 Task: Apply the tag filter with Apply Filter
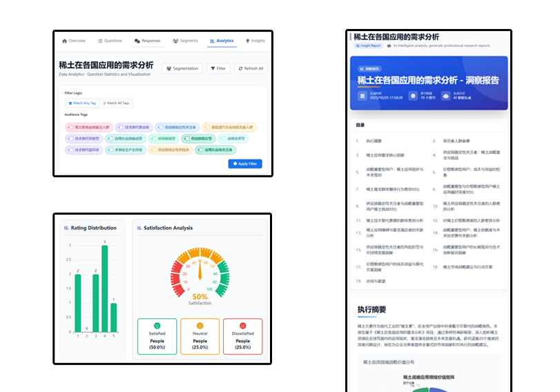(x=245, y=164)
